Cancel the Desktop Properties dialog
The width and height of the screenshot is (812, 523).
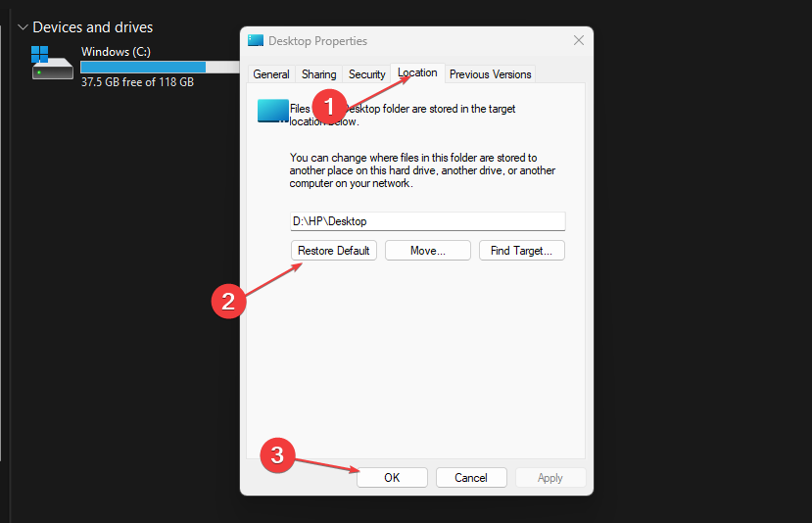pyautogui.click(x=471, y=477)
